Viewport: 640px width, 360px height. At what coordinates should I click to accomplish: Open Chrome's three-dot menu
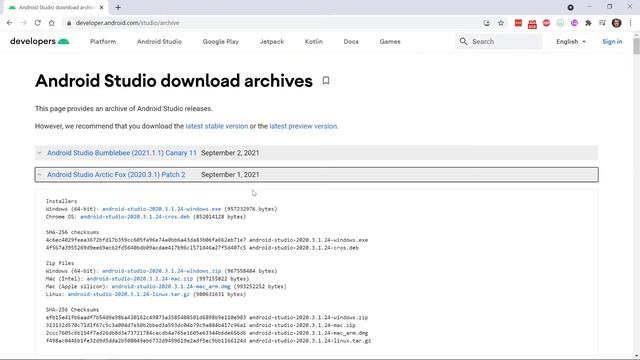pyautogui.click(x=630, y=23)
